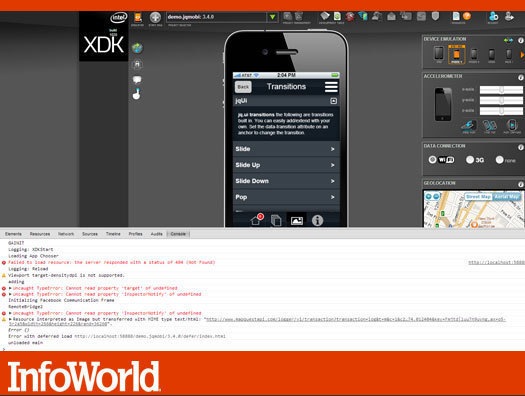This screenshot has height=396, width=525.
Task: Open the Device Emulation info icon
Action: coord(521,40)
